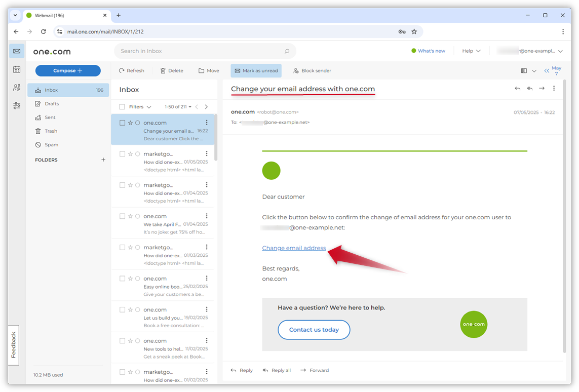Open the Contacts icon in left rail
Screen dimensions: 579x392
click(x=17, y=88)
